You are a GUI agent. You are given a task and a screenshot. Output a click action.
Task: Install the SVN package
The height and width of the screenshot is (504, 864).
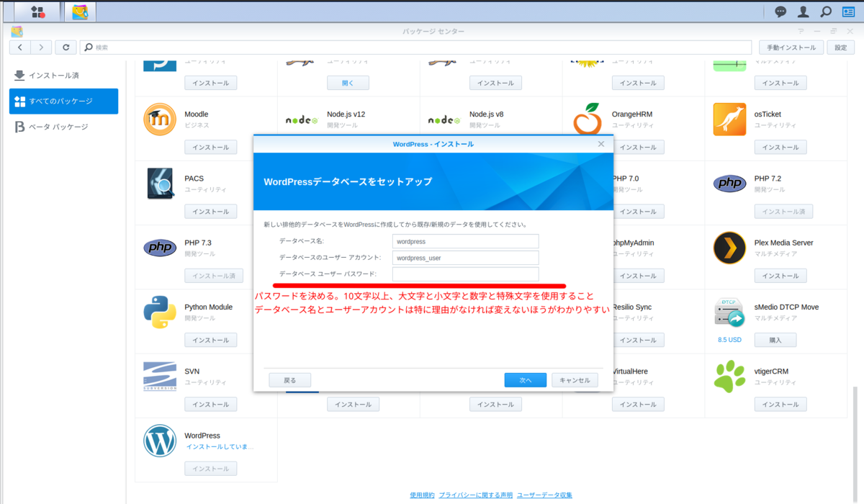pyautogui.click(x=211, y=404)
